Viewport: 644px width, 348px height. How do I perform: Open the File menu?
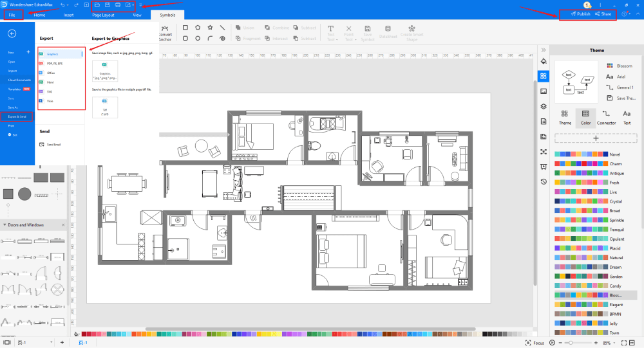(x=12, y=15)
